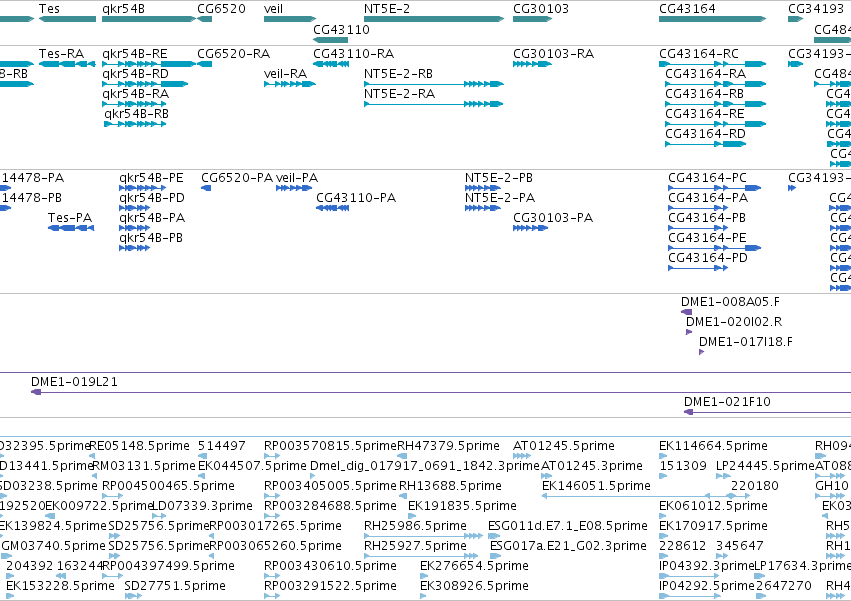The image size is (851, 601).
Task: Select the CG6520 gene label
Action: (221, 9)
